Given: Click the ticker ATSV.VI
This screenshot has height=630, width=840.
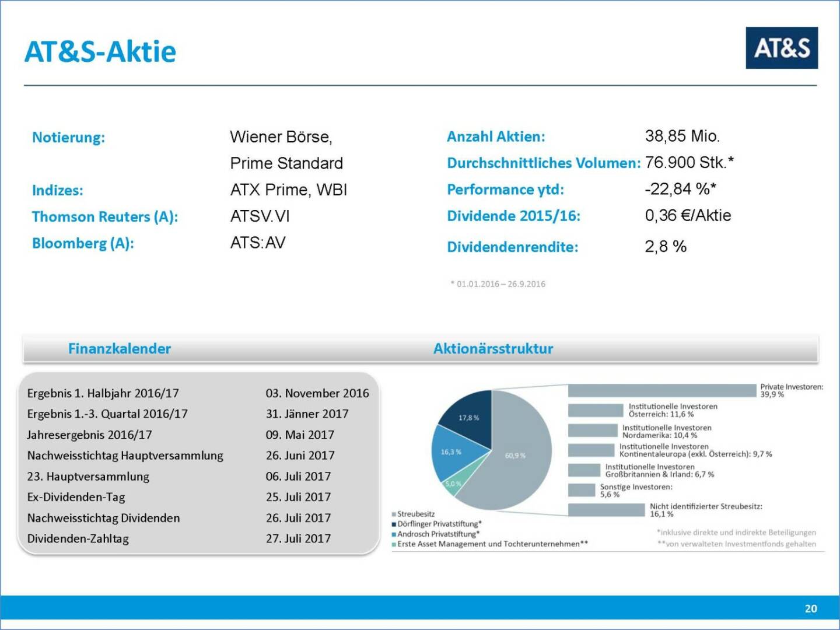Looking at the screenshot, I should (x=260, y=216).
